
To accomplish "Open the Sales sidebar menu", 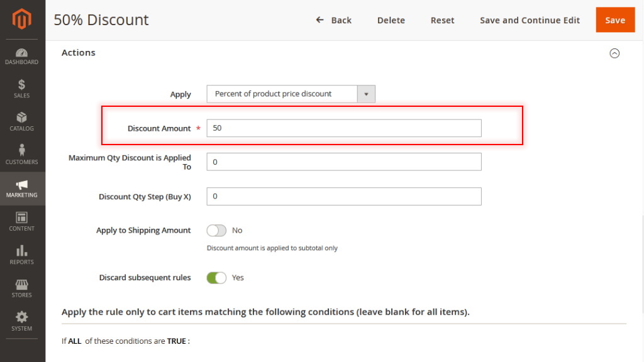I will pos(22,89).
